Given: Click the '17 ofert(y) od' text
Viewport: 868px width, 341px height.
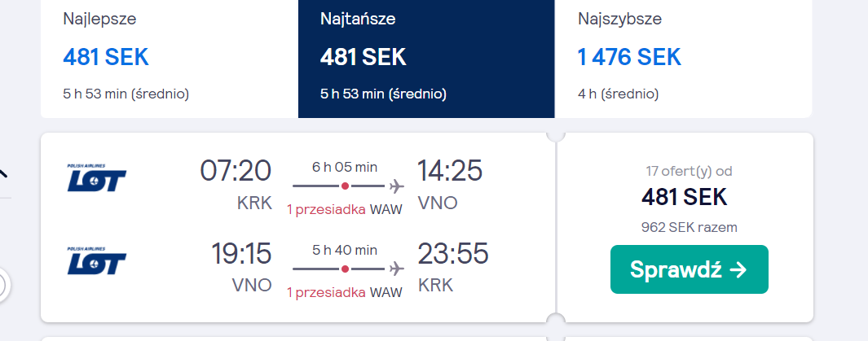Looking at the screenshot, I should pos(690,172).
